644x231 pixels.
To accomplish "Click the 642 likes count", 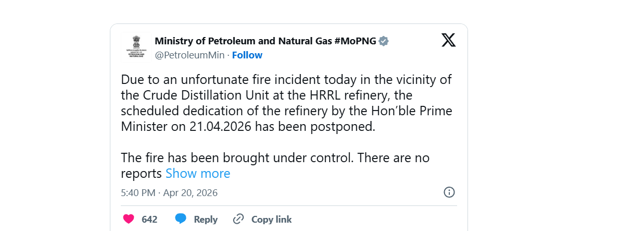I will coord(149,220).
